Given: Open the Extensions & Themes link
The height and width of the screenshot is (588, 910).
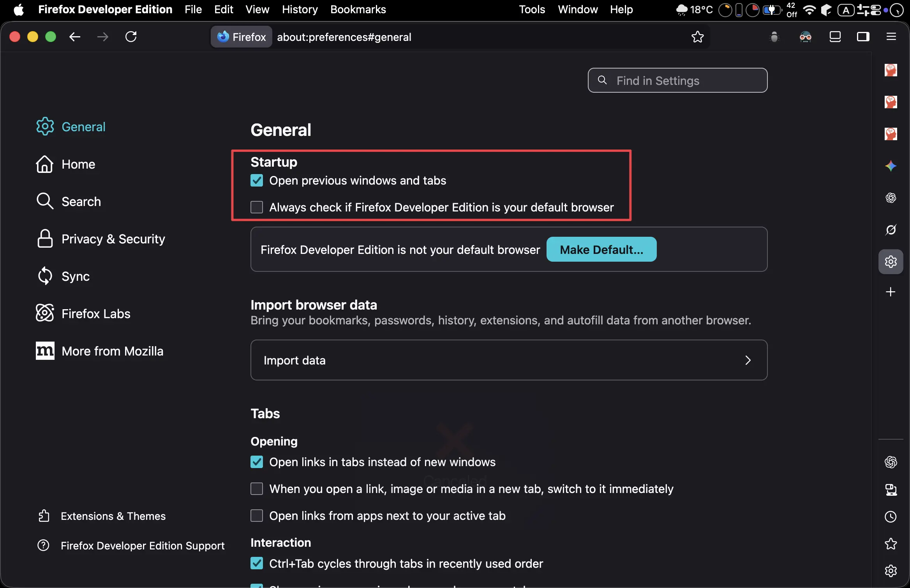Looking at the screenshot, I should (113, 516).
